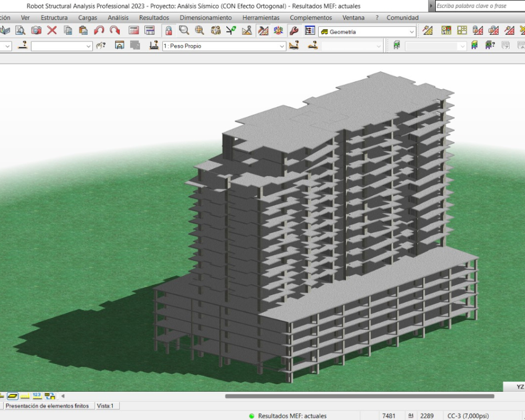
Task: Toggle the red padlock lock icon
Action: click(169, 30)
